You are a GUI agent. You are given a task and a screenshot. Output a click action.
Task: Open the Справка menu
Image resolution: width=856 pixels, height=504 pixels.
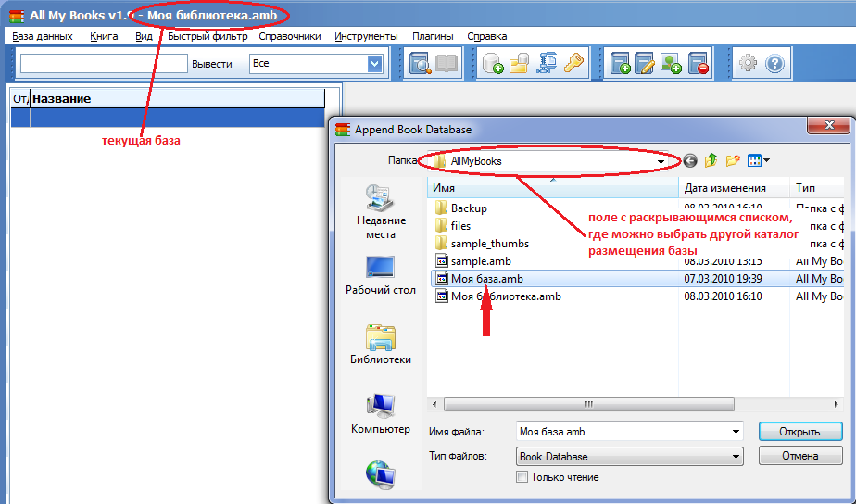(487, 36)
